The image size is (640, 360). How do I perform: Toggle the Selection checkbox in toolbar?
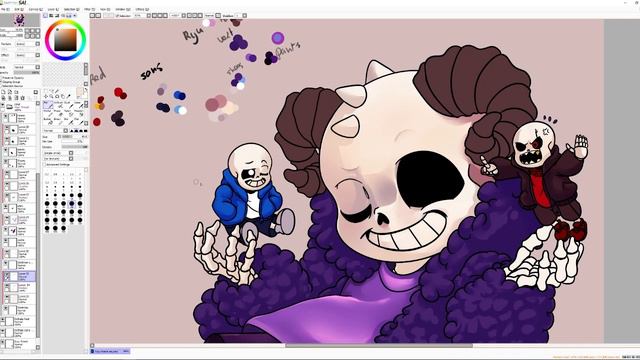117,16
